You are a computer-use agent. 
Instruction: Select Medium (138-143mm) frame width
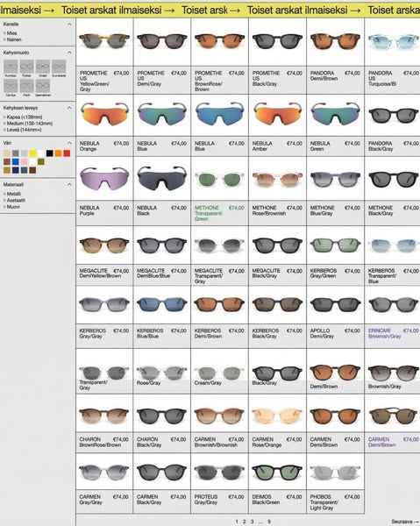(x=28, y=124)
